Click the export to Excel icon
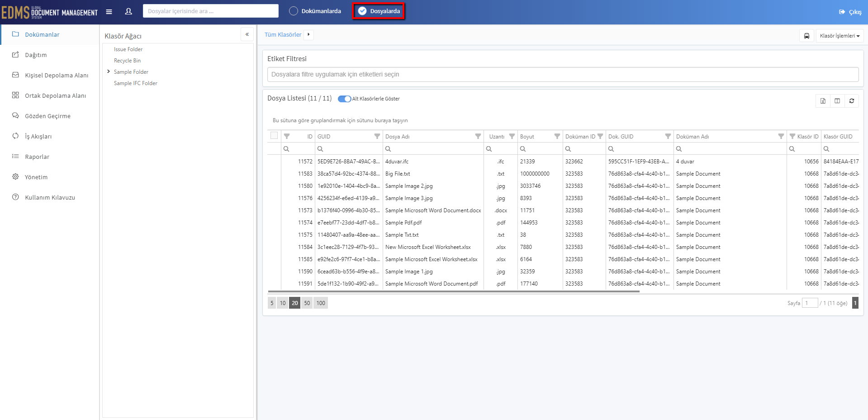 [823, 101]
